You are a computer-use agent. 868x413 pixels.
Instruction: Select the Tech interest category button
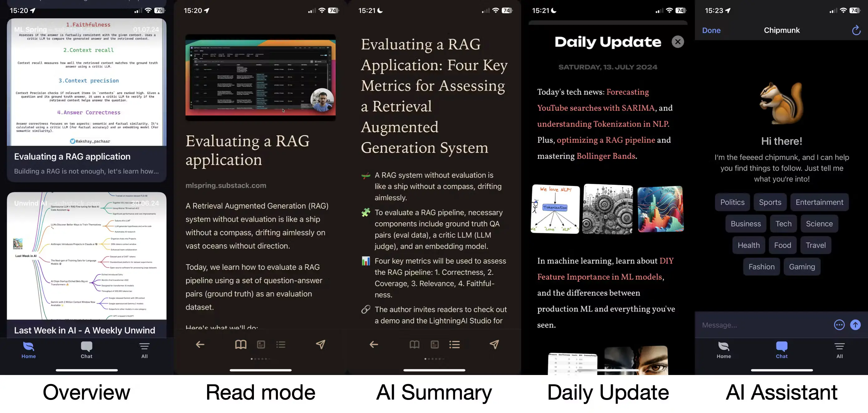pyautogui.click(x=783, y=223)
